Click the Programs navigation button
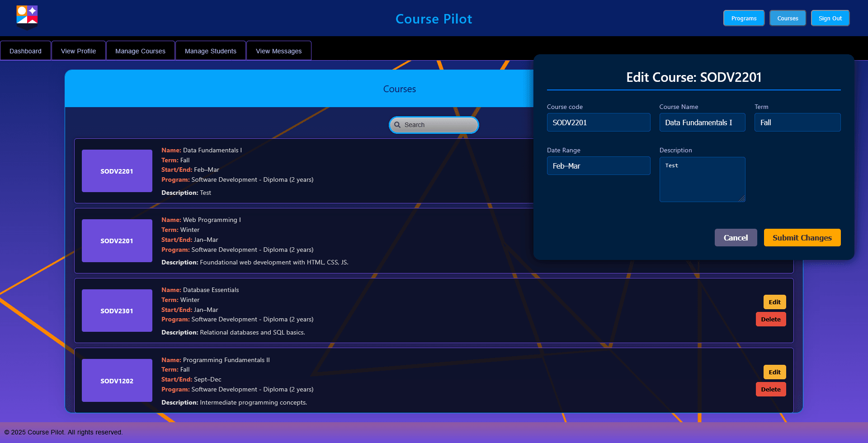The image size is (868, 443). [744, 18]
